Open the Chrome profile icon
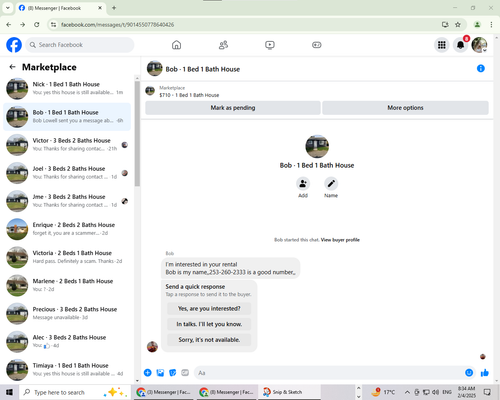 477,24
